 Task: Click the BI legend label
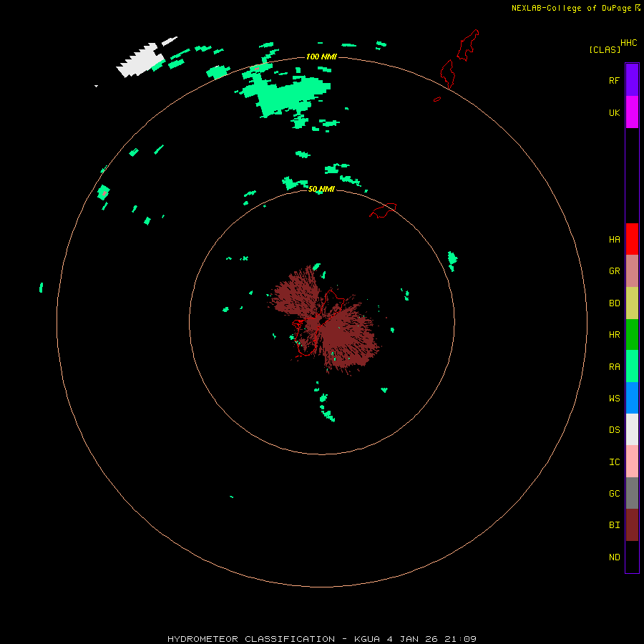click(614, 525)
